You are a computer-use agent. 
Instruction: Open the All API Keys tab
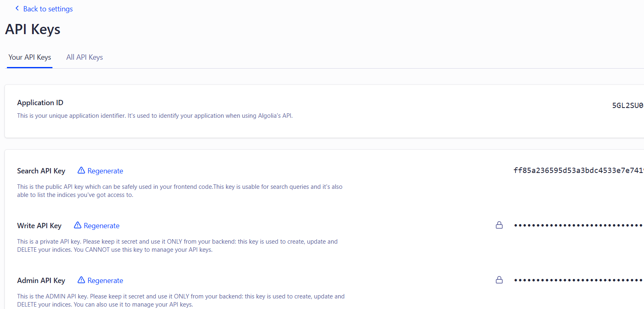(x=85, y=57)
